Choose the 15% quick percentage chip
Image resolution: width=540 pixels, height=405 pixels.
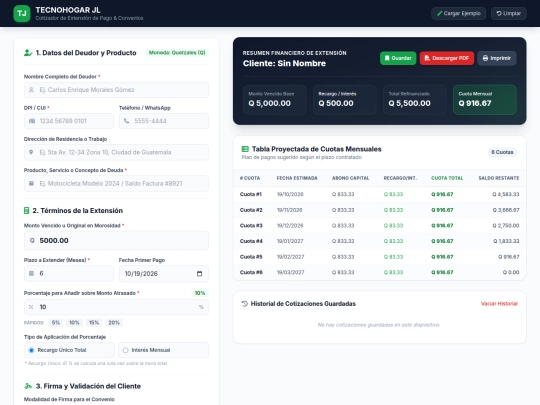click(94, 323)
